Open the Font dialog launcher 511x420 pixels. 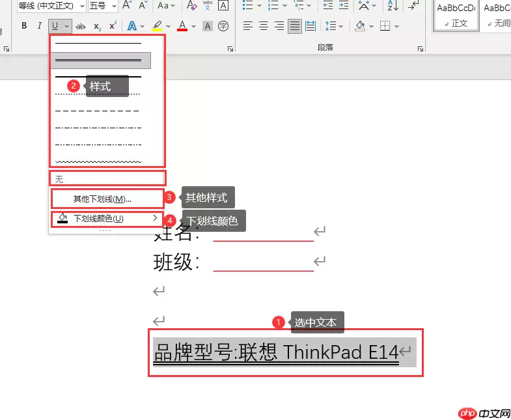230,49
